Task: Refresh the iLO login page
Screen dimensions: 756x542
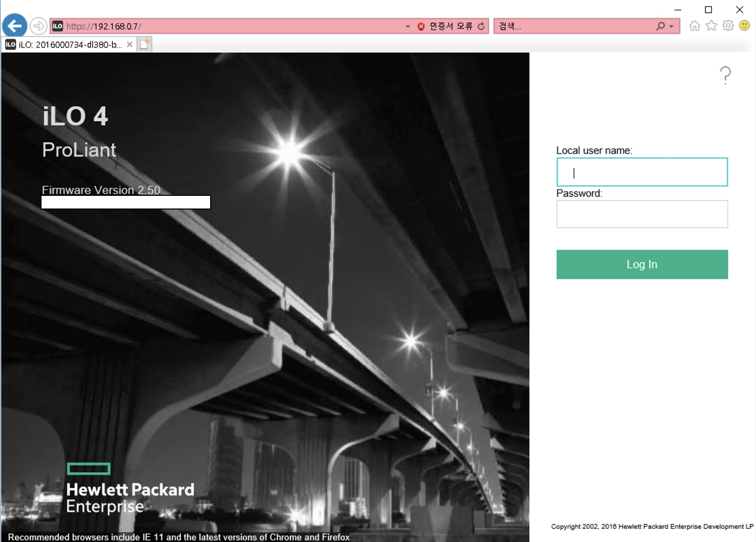Action: click(481, 26)
